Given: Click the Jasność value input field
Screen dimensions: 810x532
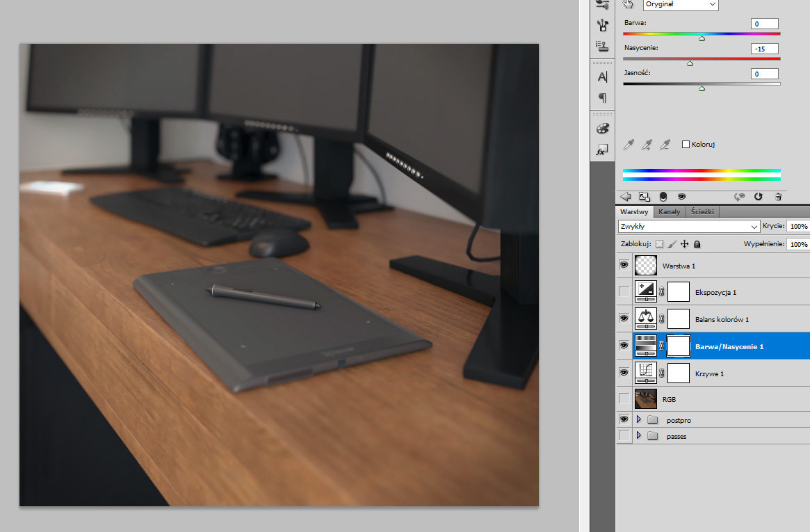Looking at the screenshot, I should (765, 74).
